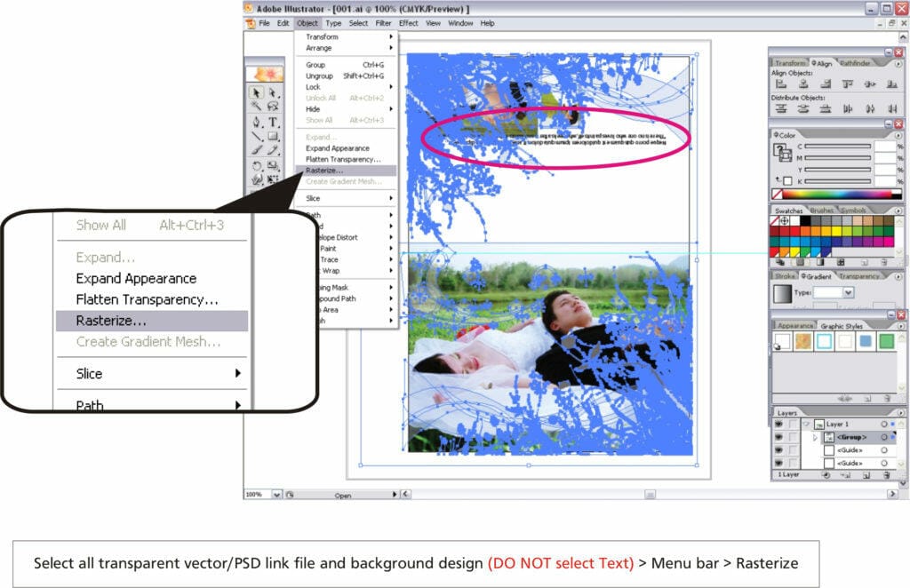This screenshot has width=910, height=588.
Task: Open the Gradient Type dropdown
Action: [847, 292]
